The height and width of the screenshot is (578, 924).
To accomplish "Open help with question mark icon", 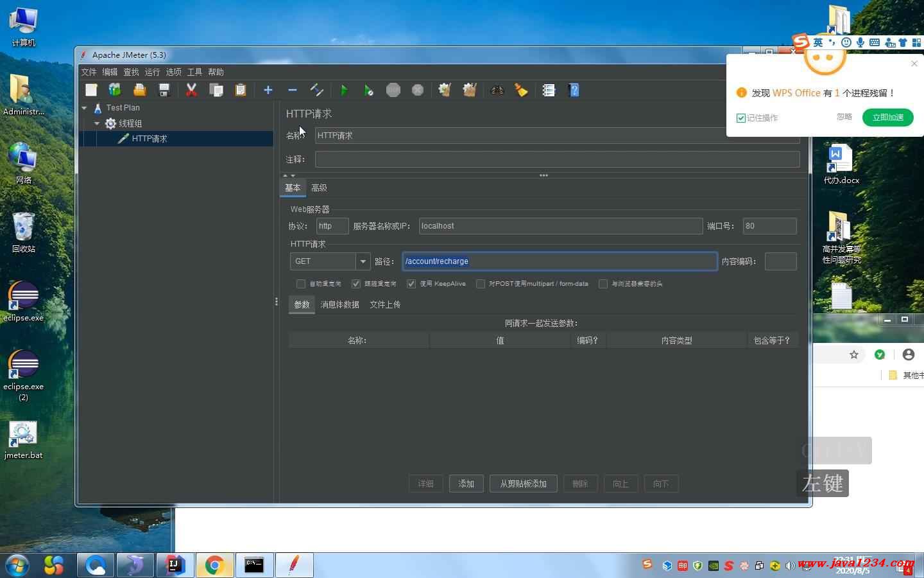I will (x=574, y=91).
